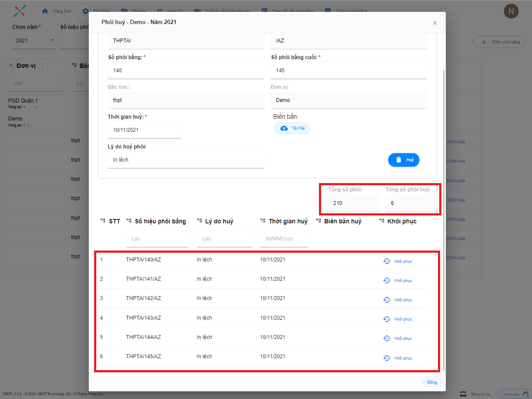The image size is (532, 399).
Task: Click the dialog's vertical scrollbar
Action: click(444, 219)
